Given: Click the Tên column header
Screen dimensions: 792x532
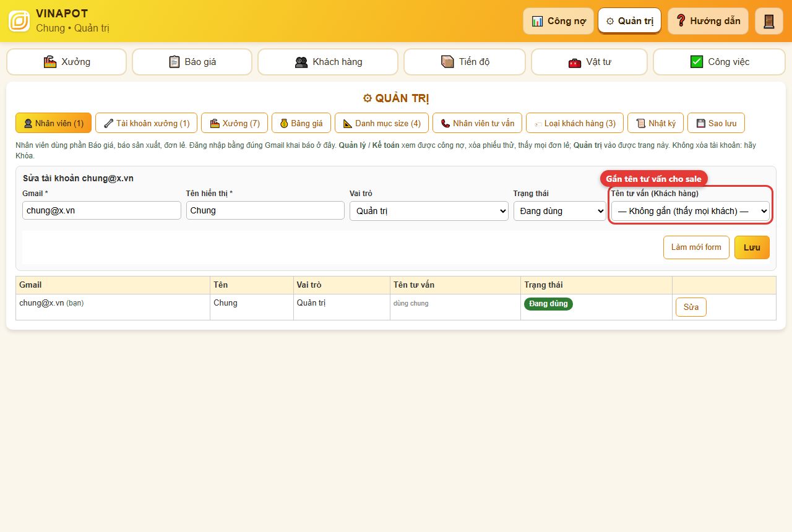Looking at the screenshot, I should (x=252, y=285).
